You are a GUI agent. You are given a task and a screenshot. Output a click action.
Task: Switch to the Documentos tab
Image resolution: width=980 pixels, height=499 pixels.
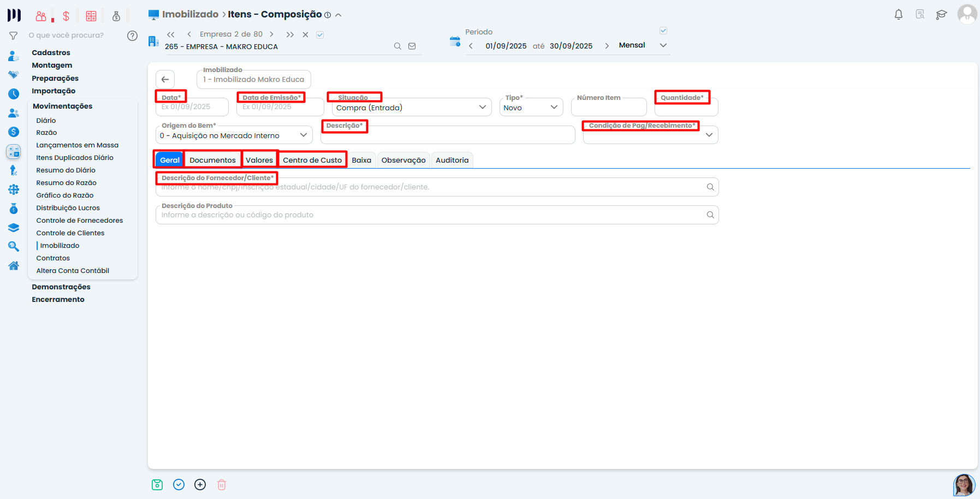coord(212,160)
